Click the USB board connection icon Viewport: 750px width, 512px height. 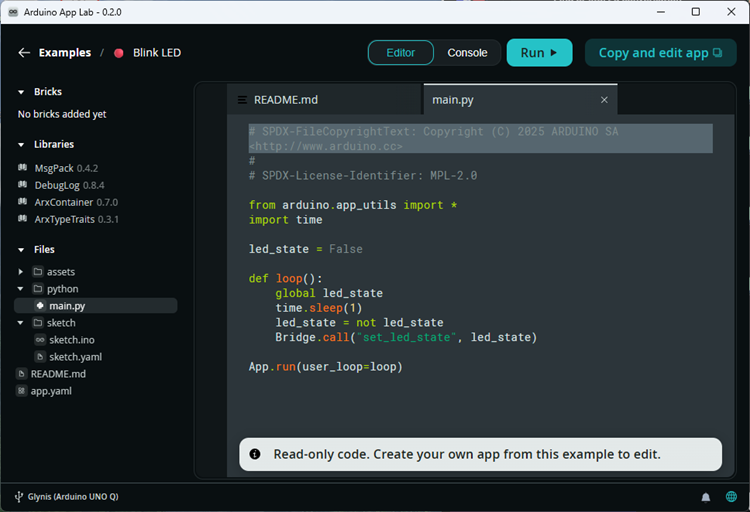(x=19, y=497)
